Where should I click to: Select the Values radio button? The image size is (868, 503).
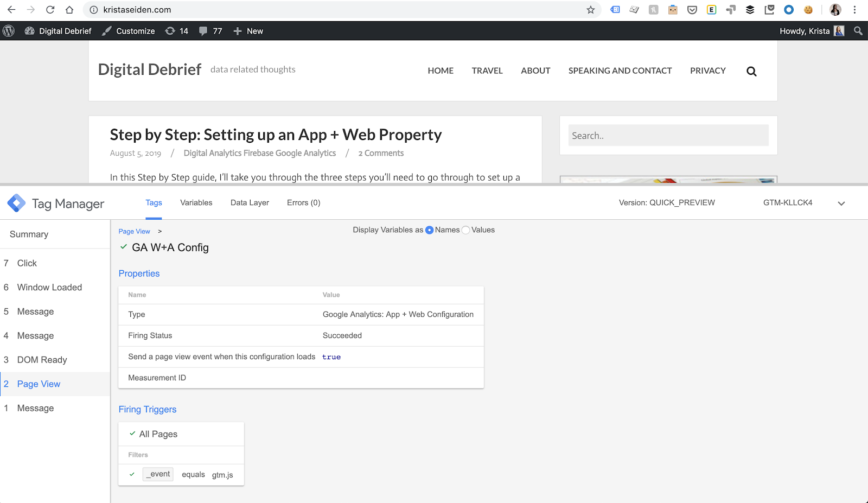[x=465, y=230]
